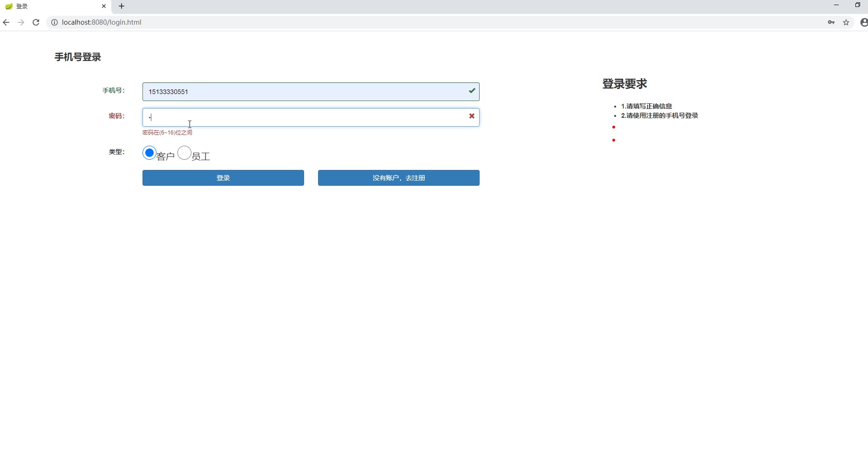Click 没有账户，去注册 register button

tap(399, 178)
